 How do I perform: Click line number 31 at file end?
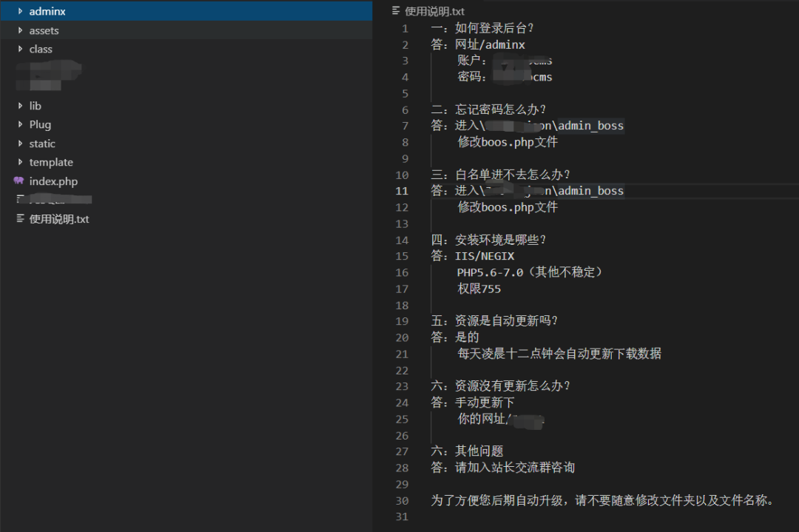(x=401, y=516)
